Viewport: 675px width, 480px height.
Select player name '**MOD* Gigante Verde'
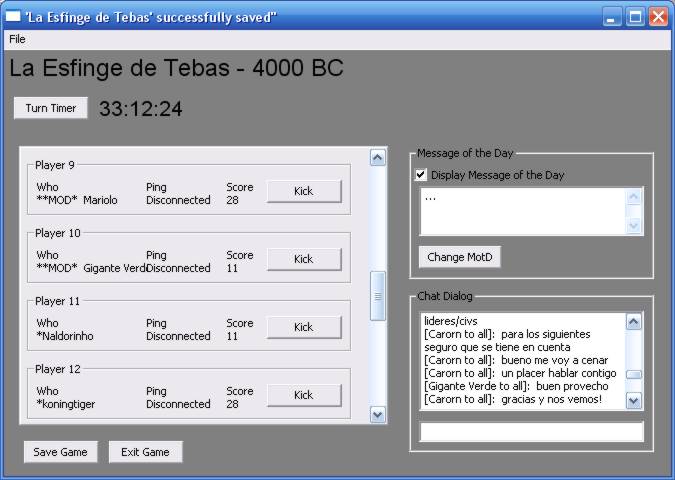pos(91,268)
